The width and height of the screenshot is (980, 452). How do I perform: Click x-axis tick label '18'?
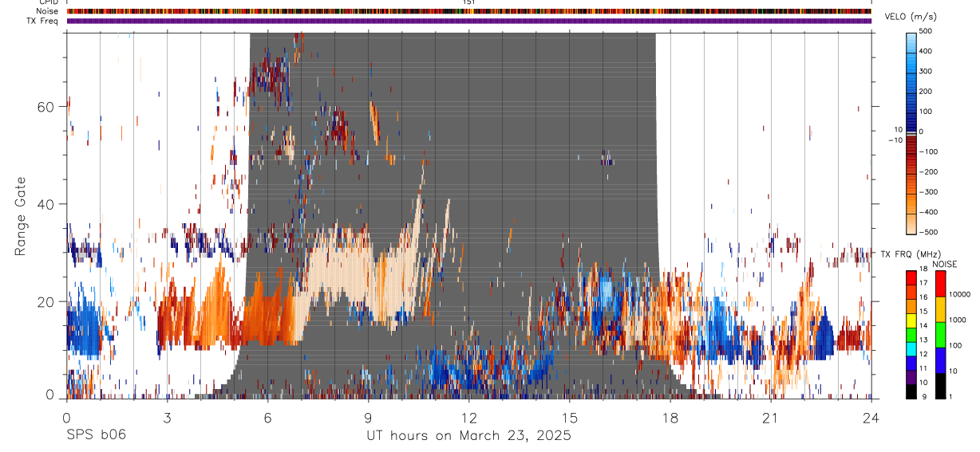tap(670, 418)
